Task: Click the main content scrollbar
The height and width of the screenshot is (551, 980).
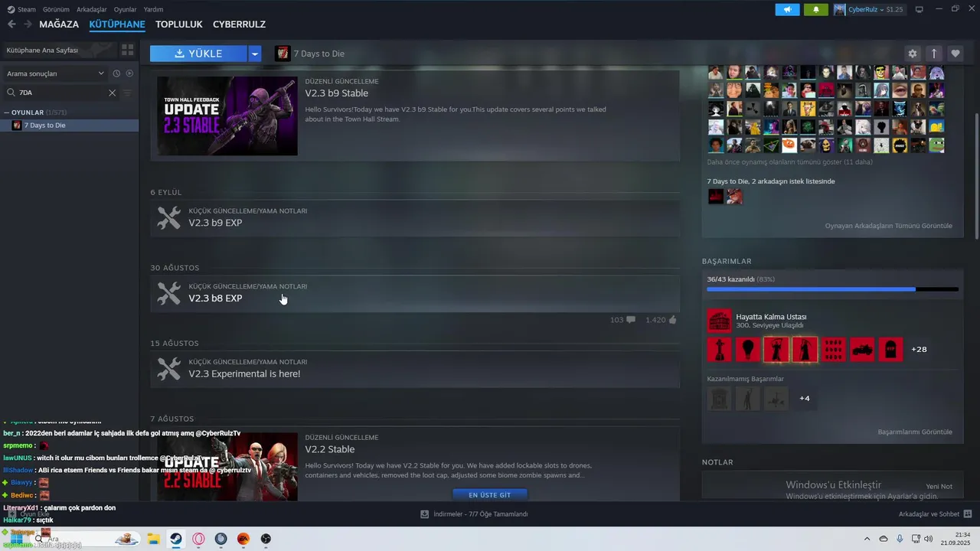Action: pyautogui.click(x=976, y=176)
